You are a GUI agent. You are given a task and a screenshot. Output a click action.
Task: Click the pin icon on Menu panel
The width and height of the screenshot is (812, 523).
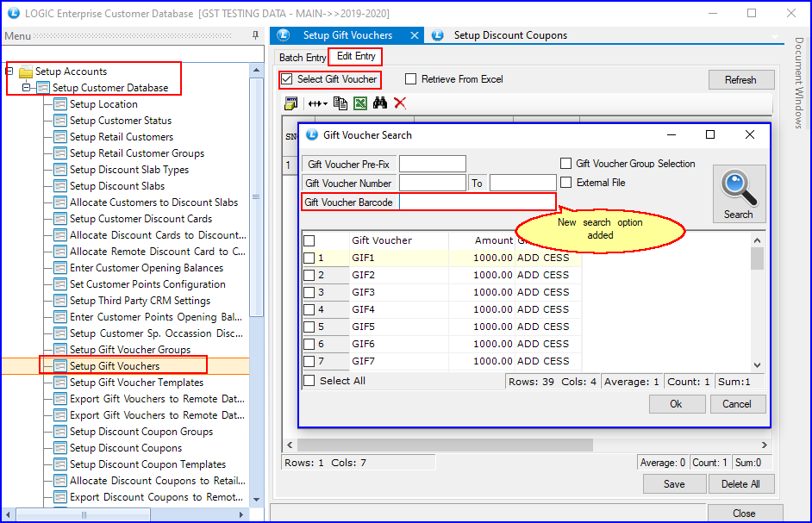coord(255,35)
